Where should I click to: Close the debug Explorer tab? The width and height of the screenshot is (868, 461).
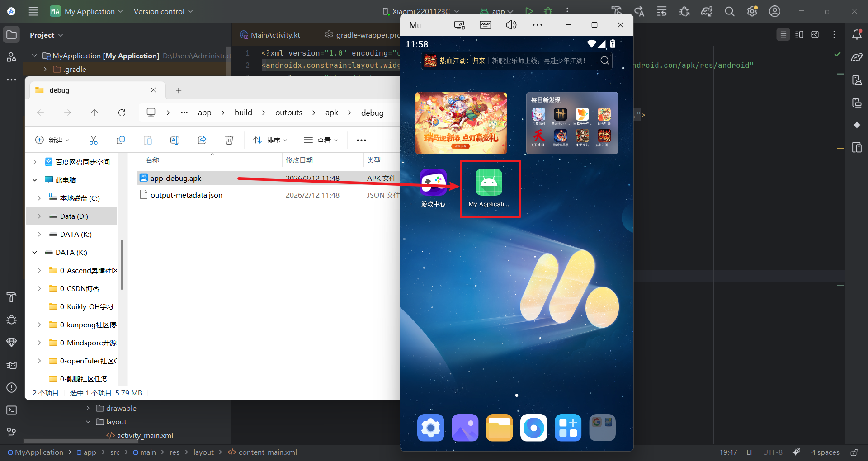click(153, 90)
